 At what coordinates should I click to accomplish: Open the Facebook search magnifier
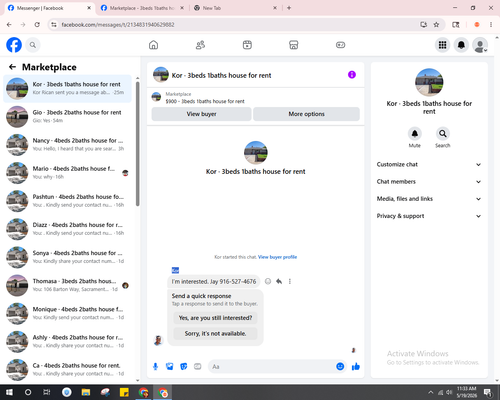coord(33,45)
